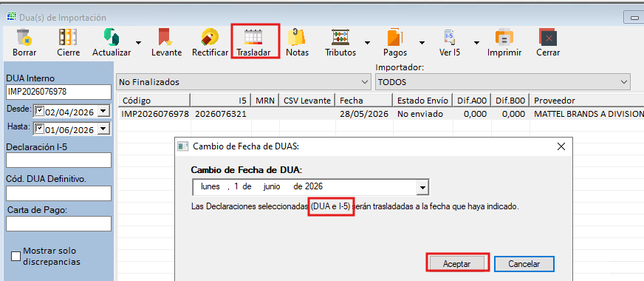644x281 pixels.
Task: Open the Hasta date picker arrow
Action: click(x=104, y=129)
